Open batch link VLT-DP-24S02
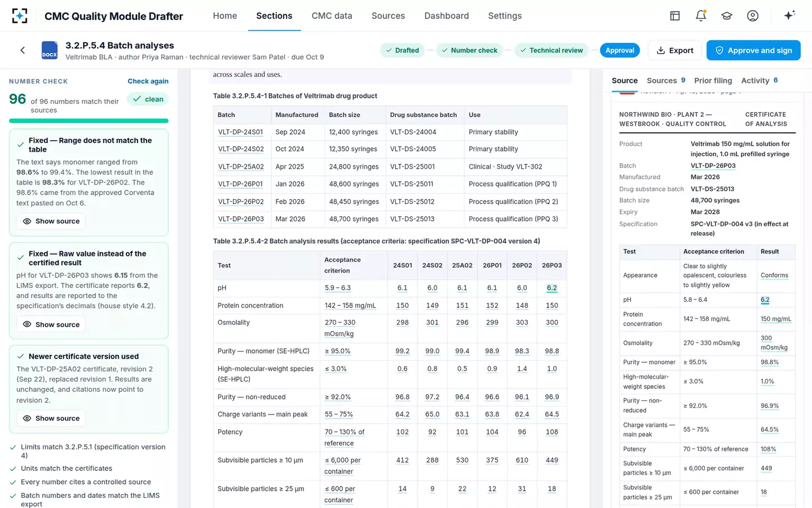 pyautogui.click(x=241, y=149)
